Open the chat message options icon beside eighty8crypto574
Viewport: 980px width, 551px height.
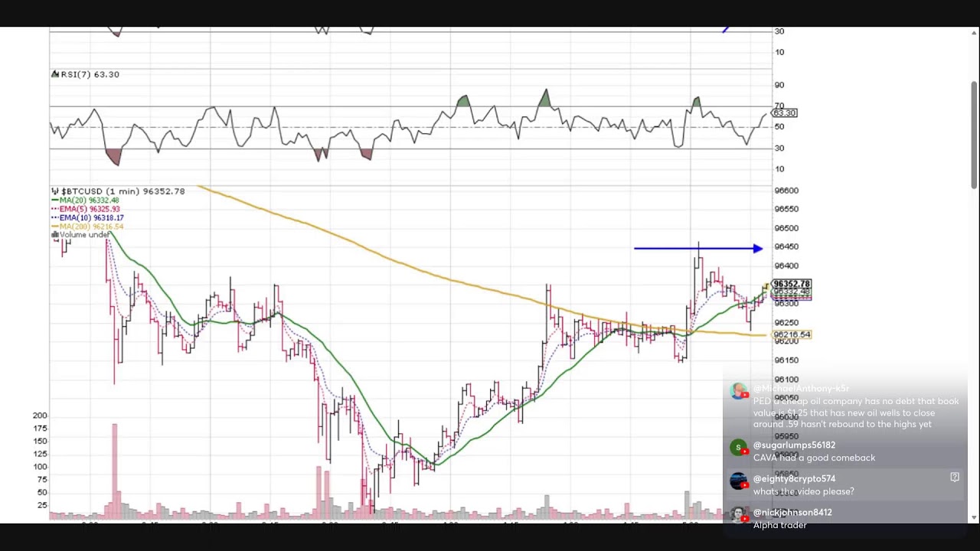click(954, 478)
